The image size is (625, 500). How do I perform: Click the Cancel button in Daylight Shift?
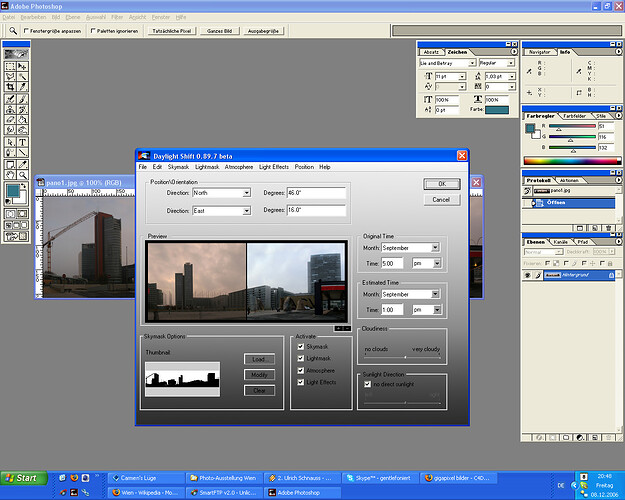tap(442, 199)
